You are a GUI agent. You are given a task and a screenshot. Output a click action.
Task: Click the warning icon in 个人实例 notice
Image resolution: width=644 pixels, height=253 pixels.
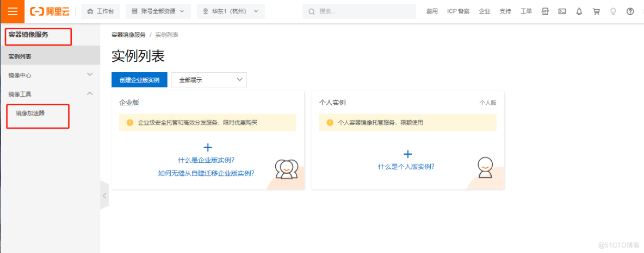330,123
